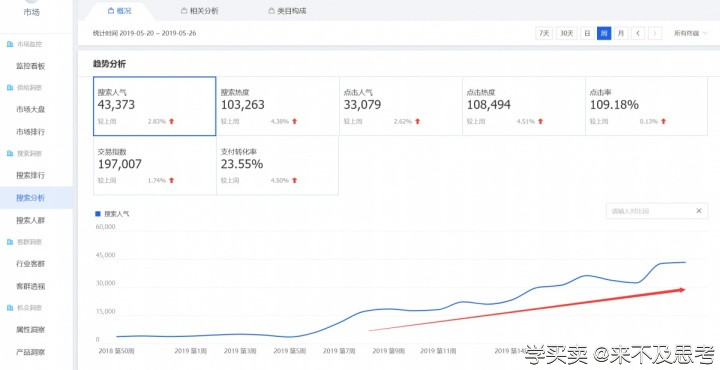Viewport: 720px width, 370px height.
Task: Select the 点击率 metric card
Action: tap(647, 106)
